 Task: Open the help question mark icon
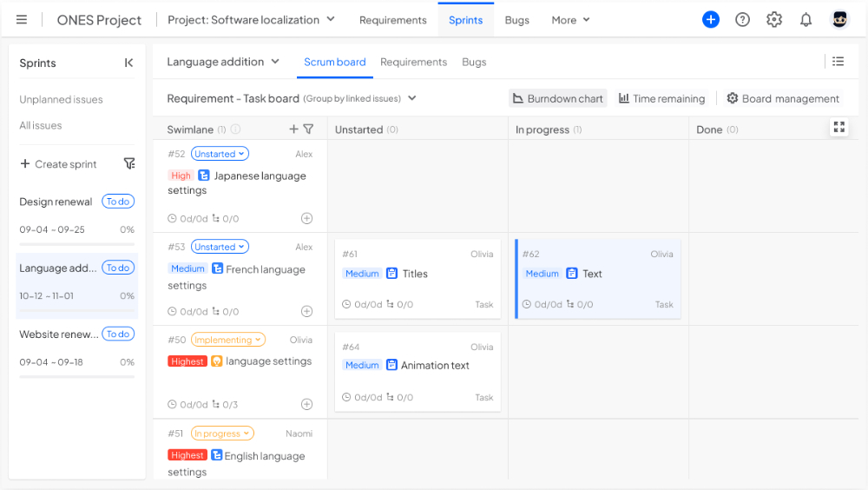pos(742,19)
